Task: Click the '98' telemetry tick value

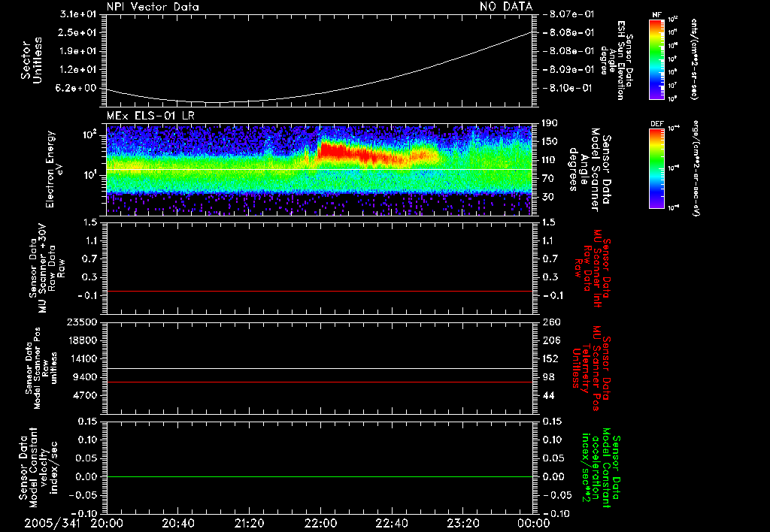Action: point(548,377)
